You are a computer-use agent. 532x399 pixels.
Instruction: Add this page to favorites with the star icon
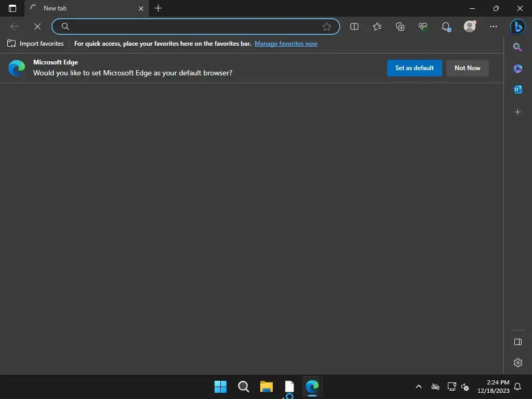(x=327, y=26)
